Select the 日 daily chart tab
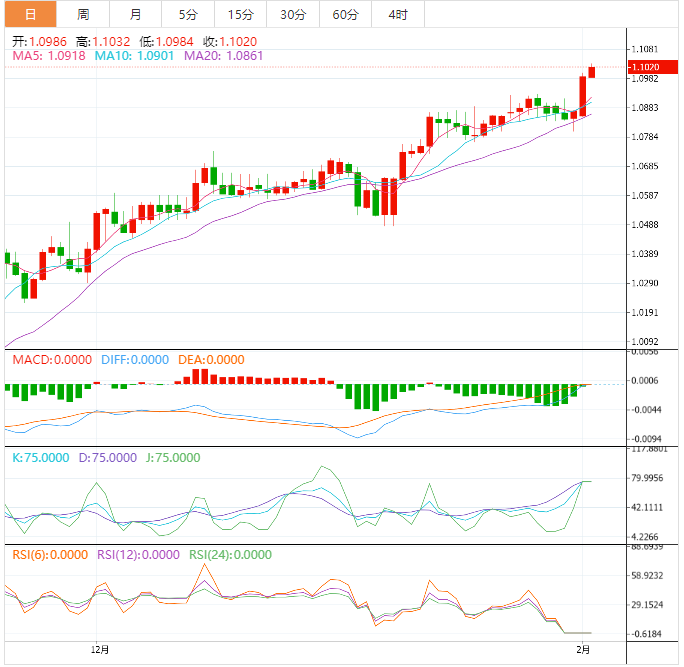684x667 pixels. (30, 14)
